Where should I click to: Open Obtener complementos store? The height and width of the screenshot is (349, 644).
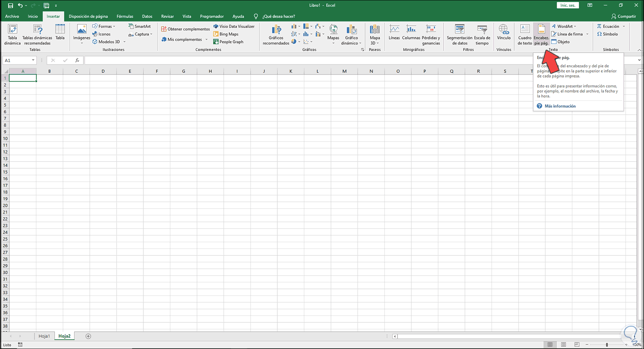(185, 29)
